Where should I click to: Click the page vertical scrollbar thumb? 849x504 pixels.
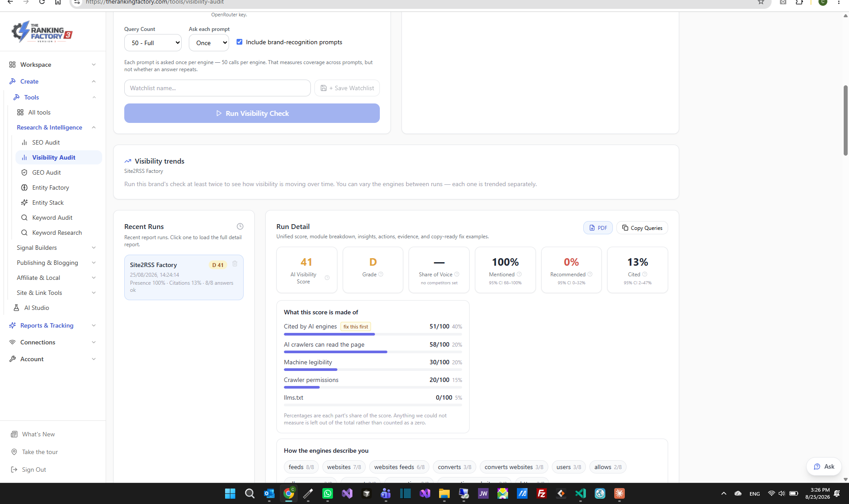click(x=845, y=120)
